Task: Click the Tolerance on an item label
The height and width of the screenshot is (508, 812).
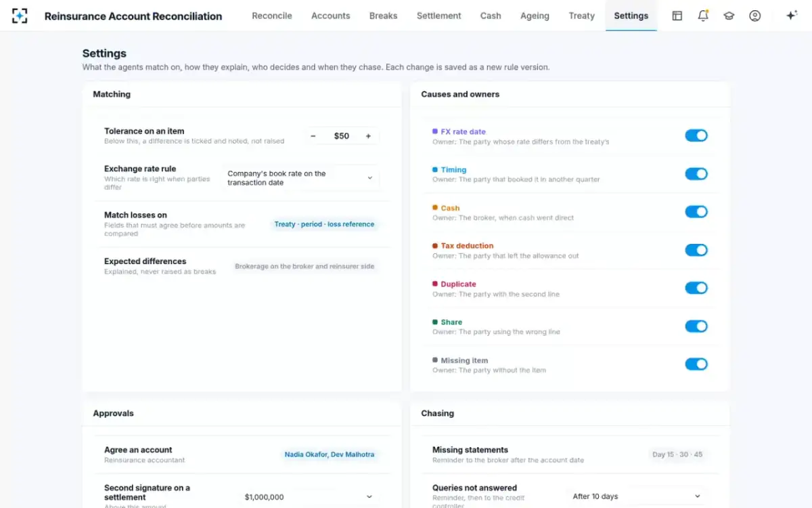Action: [144, 131]
